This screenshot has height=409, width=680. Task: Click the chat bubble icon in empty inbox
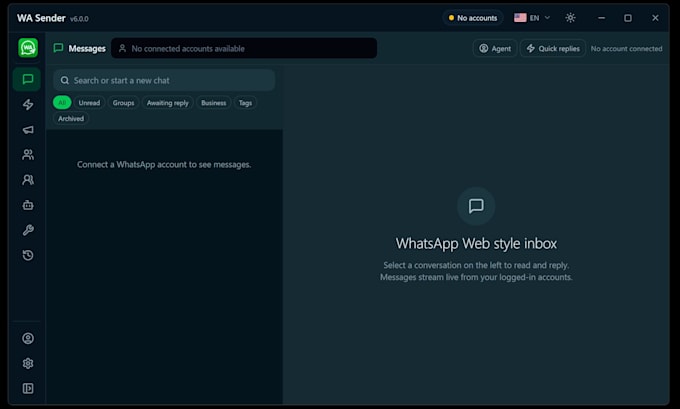476,206
